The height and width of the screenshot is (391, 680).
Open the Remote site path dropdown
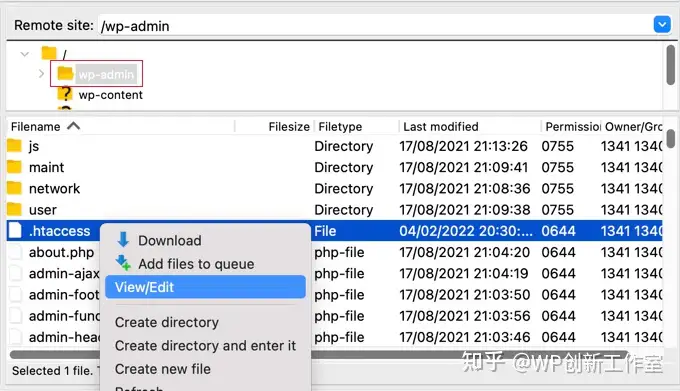(x=662, y=25)
